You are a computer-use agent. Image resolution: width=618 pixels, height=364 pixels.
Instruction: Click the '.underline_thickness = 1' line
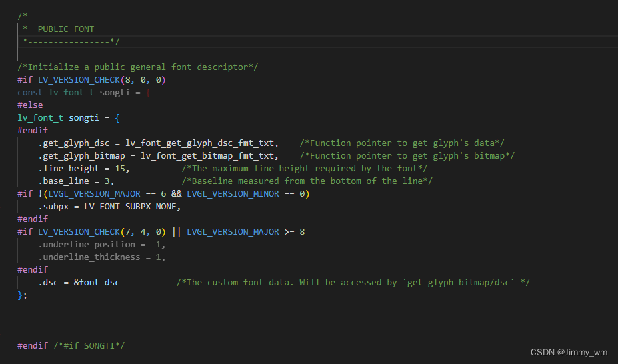coord(102,257)
